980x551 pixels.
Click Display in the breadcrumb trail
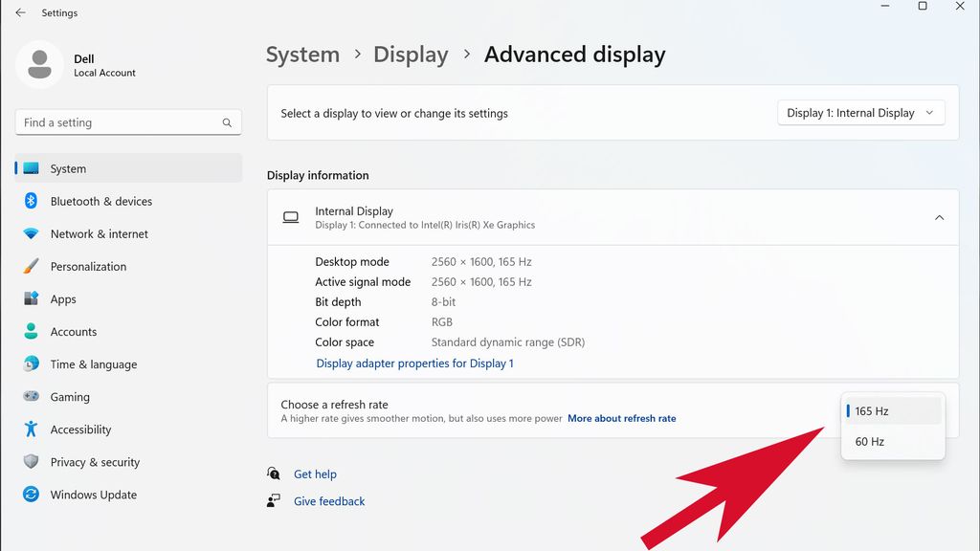pos(411,55)
